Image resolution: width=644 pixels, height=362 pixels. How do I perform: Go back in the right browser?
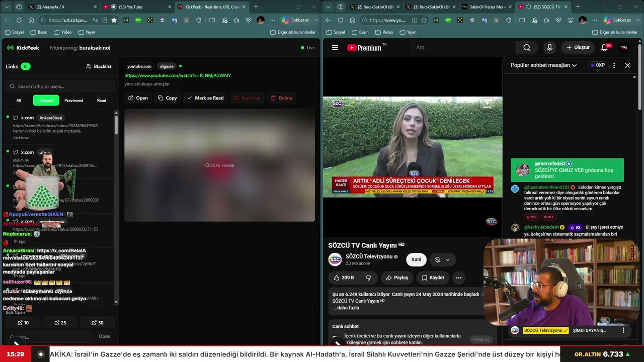(x=328, y=20)
